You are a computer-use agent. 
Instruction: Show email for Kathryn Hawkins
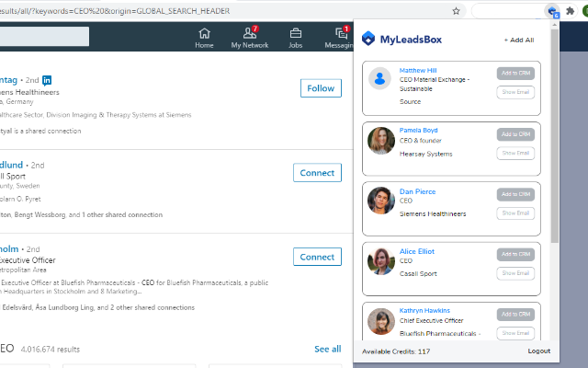[x=515, y=333]
